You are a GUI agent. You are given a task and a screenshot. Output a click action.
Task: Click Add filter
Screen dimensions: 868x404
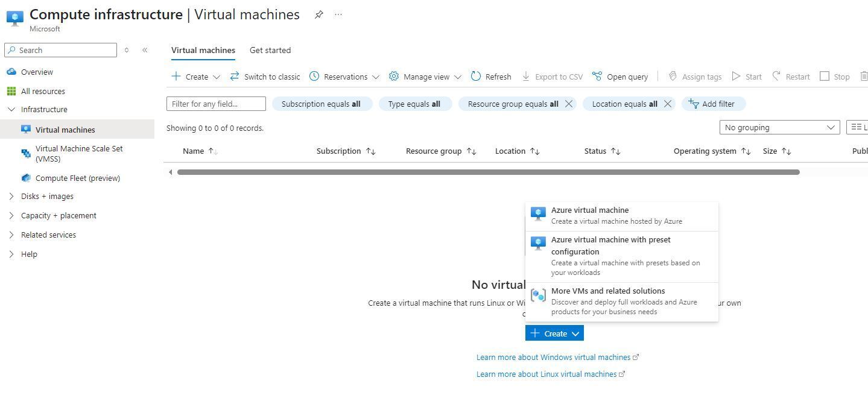tap(714, 104)
